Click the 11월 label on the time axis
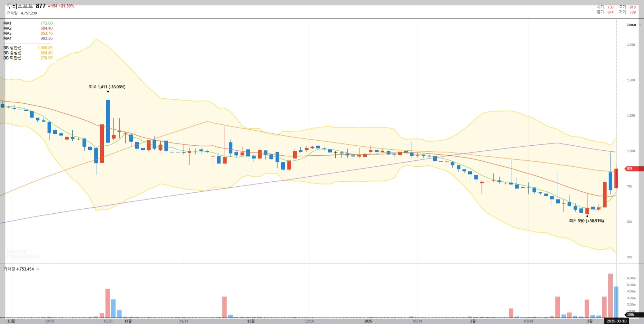The image size is (644, 324). coord(128,321)
